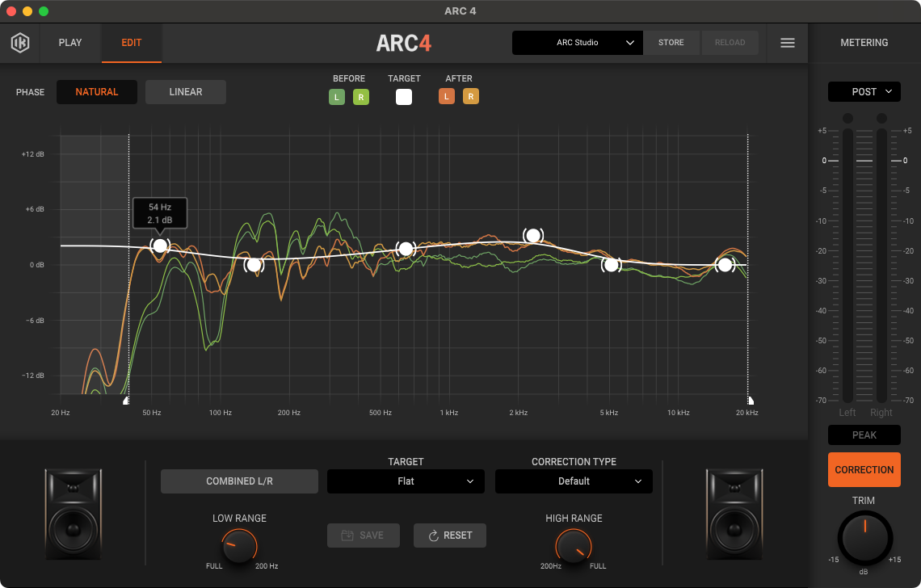Open the Target Flat dropdown
Viewport: 921px width, 588px height.
pyautogui.click(x=406, y=481)
